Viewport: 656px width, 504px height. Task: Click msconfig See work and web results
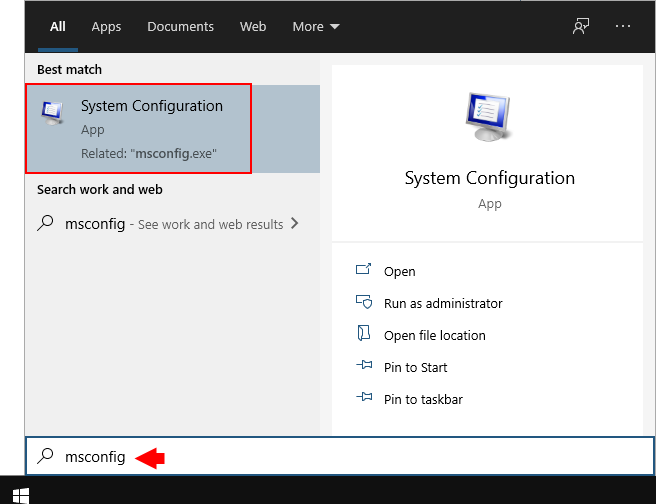pyautogui.click(x=160, y=224)
